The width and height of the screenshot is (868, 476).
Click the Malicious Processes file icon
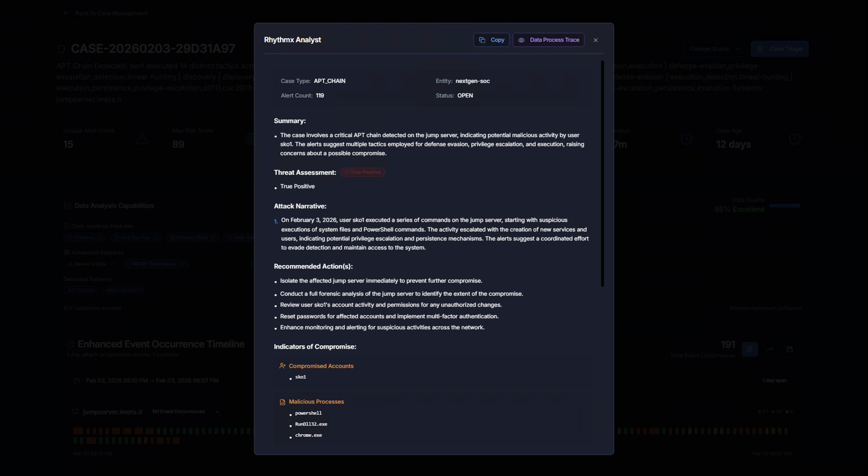[x=282, y=401]
